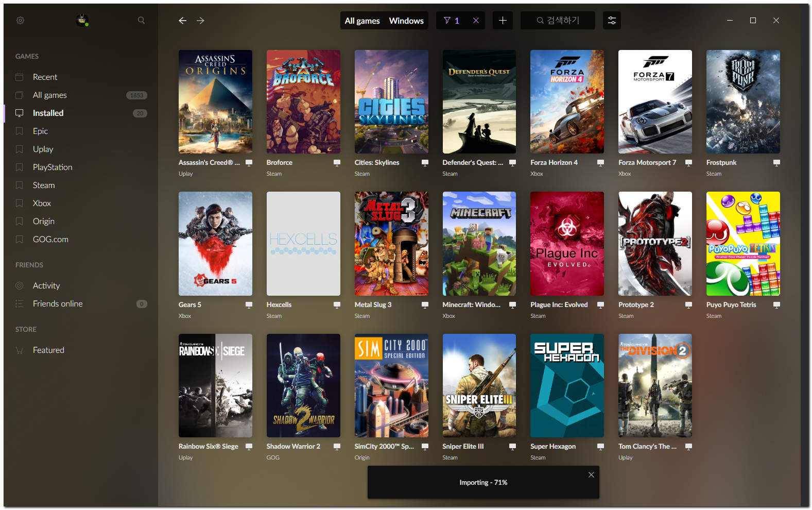Click the installed monitor icon beside Sniper Elite III
Screen dimensions: 812x510
click(512, 447)
